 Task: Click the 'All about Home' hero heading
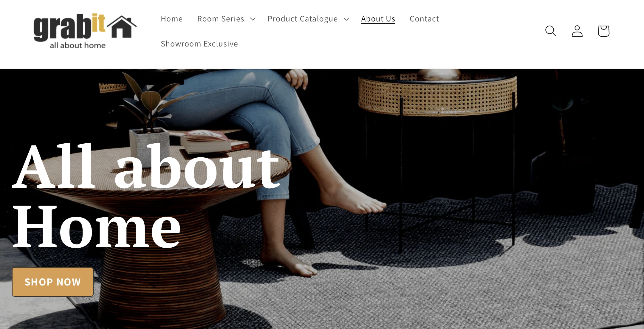145,196
